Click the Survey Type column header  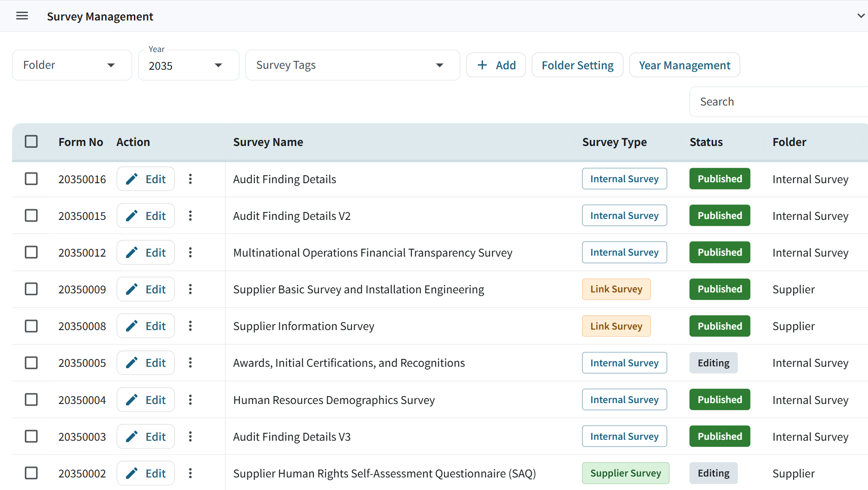[614, 142]
